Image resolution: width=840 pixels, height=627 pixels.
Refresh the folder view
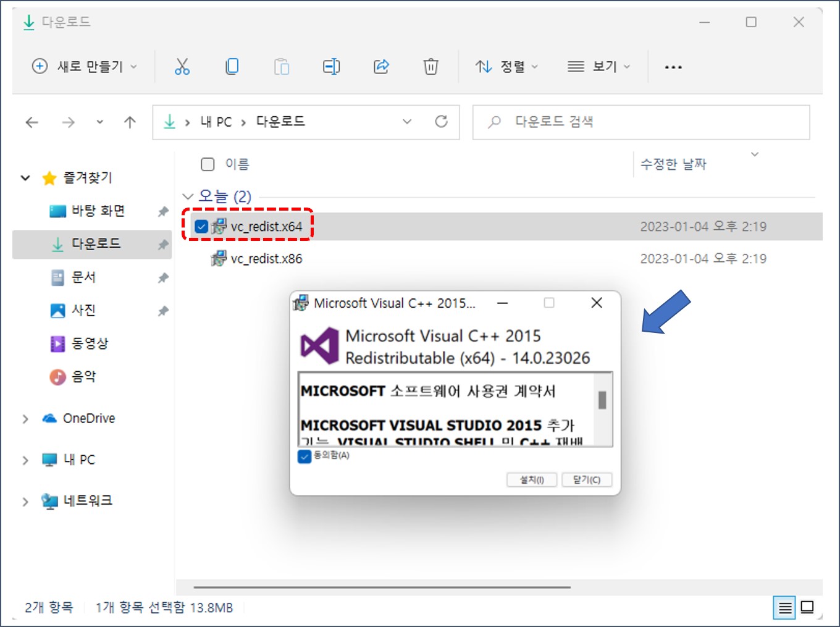click(441, 122)
